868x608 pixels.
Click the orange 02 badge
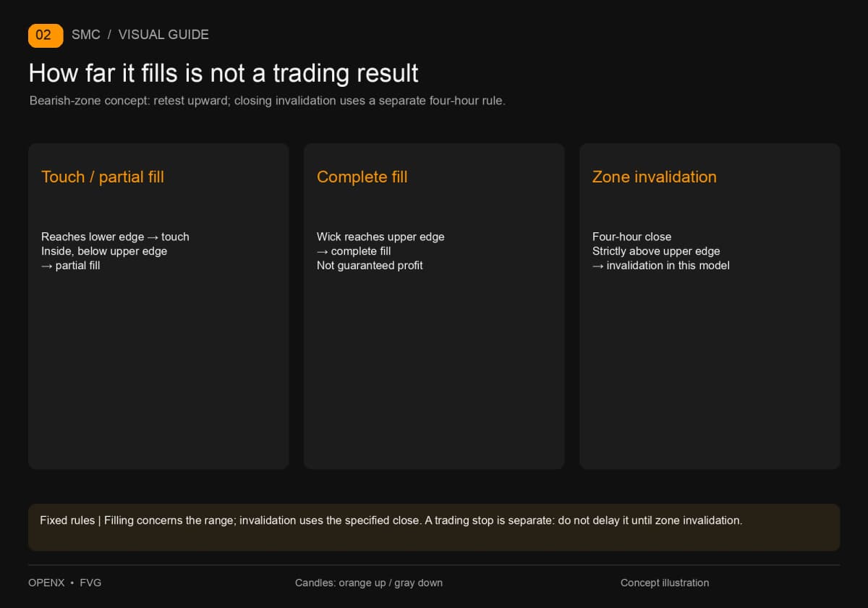46,35
